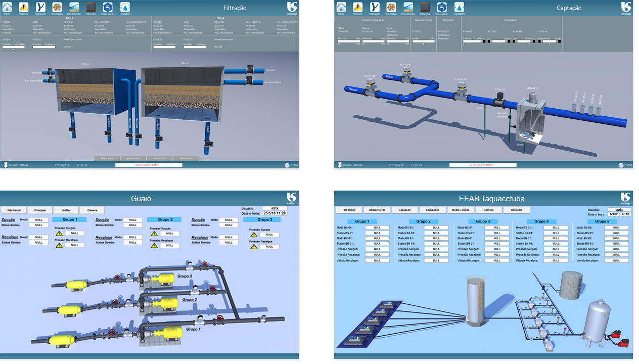Click Unifilar button in Guaió screen
639x364 pixels.
click(66, 210)
